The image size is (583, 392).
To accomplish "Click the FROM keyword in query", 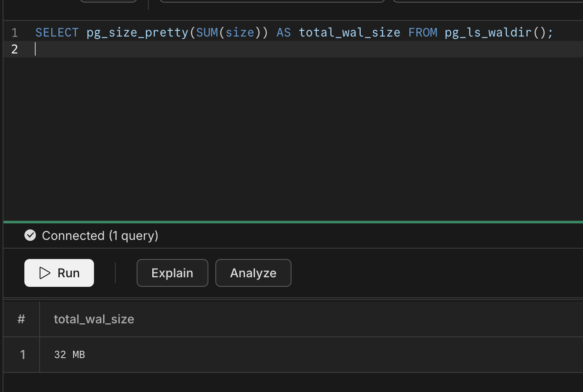I will coord(423,33).
